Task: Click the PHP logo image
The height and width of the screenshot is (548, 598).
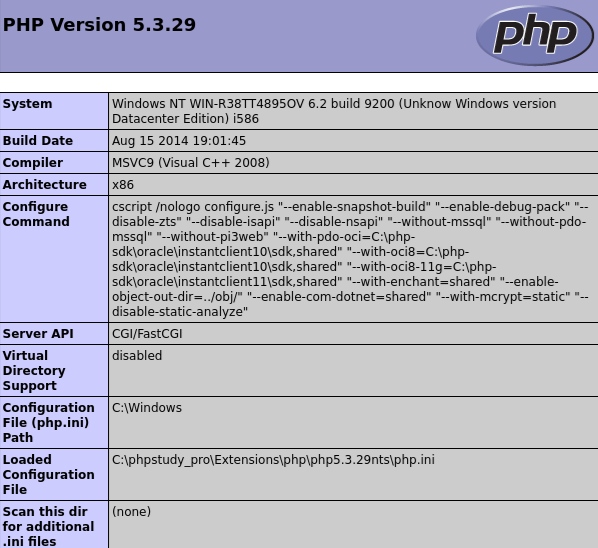Action: 535,35
